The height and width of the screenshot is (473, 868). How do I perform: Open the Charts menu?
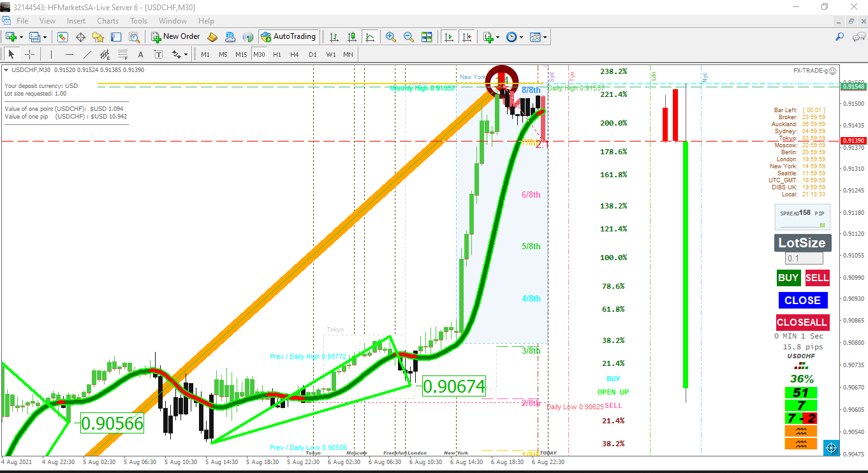pos(108,21)
